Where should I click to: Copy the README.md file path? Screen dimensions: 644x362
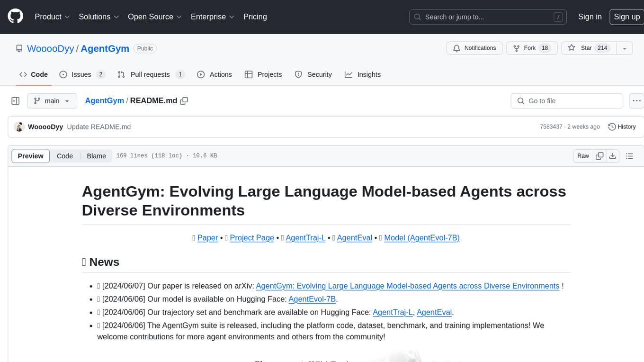(x=184, y=100)
